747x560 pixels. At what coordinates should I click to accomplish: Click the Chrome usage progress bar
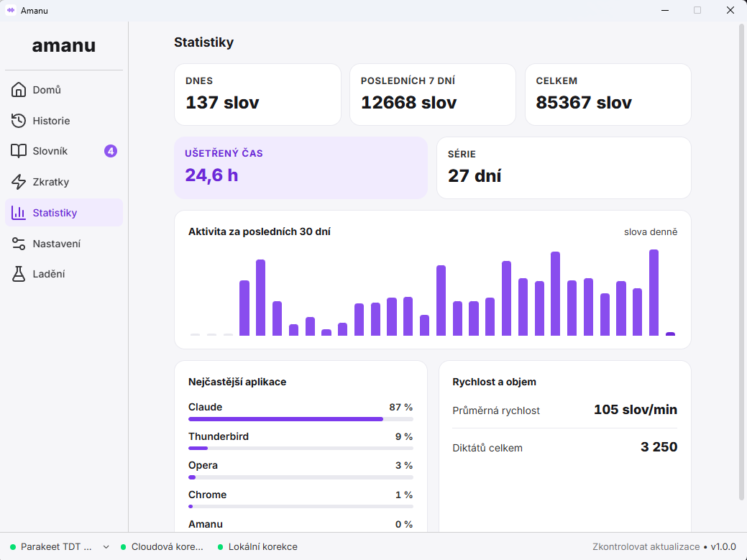click(x=301, y=506)
